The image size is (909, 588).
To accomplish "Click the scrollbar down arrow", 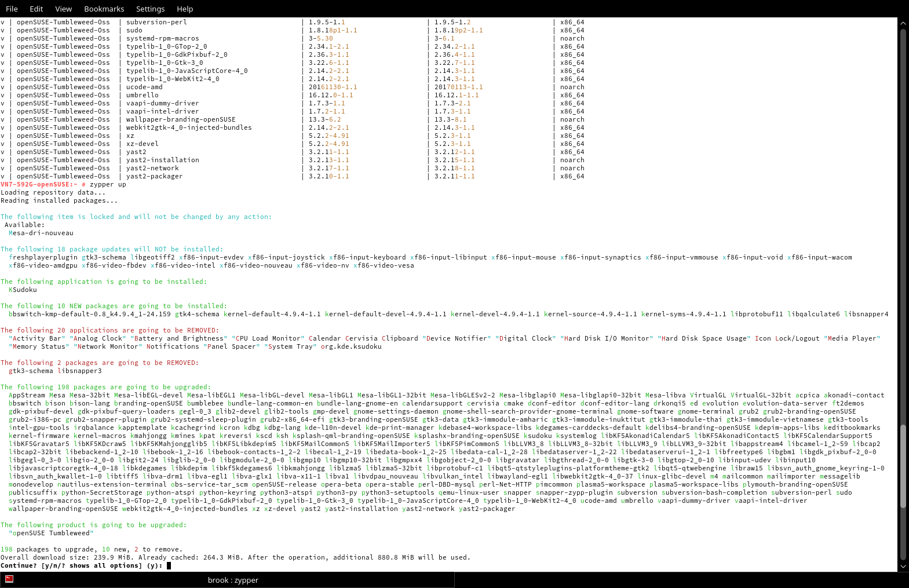I will [903, 566].
